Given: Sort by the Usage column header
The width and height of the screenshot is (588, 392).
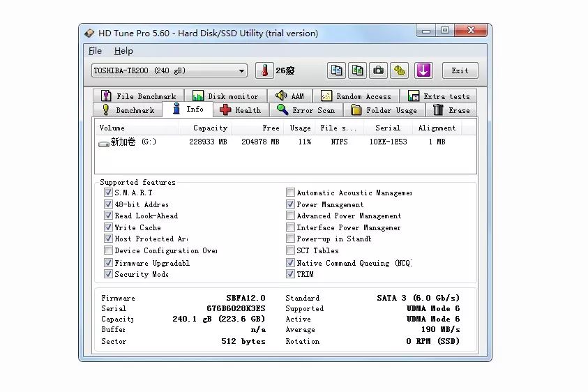Looking at the screenshot, I should point(300,128).
